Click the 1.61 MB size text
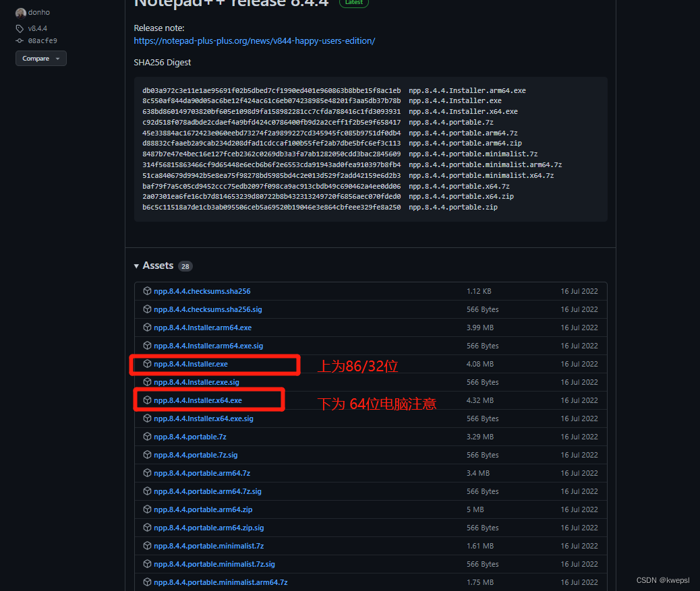 pyautogui.click(x=480, y=546)
